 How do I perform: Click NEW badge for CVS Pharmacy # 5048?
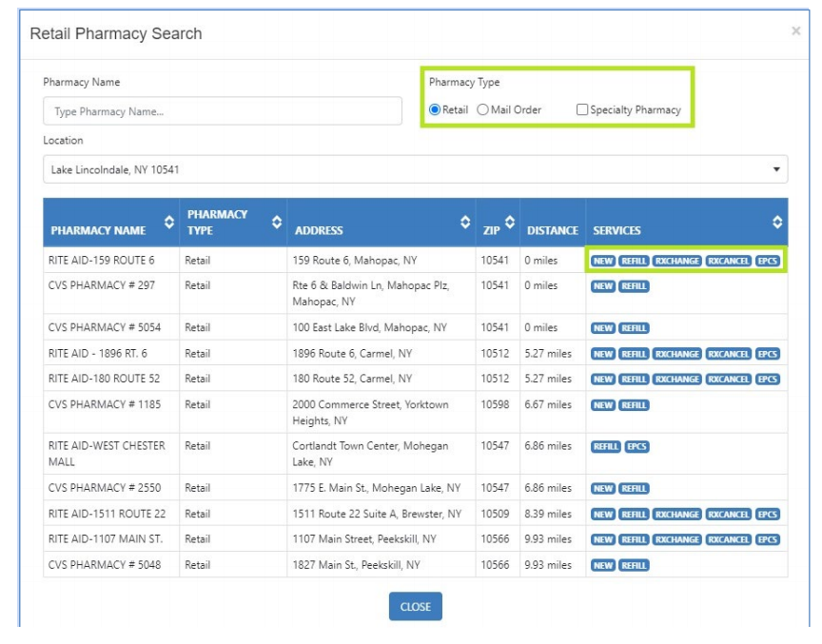pyautogui.click(x=603, y=566)
